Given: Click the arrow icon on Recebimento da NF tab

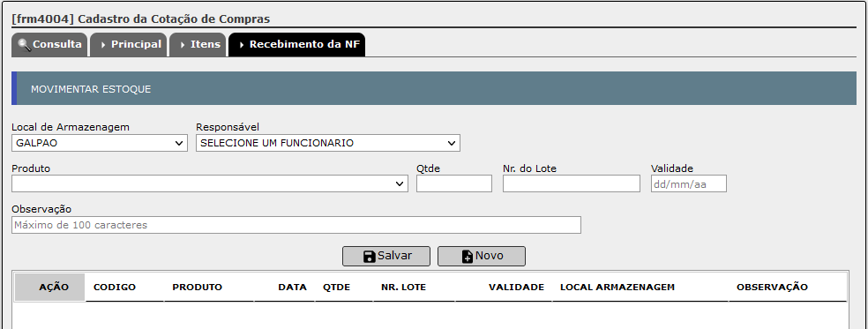Looking at the screenshot, I should coord(242,45).
